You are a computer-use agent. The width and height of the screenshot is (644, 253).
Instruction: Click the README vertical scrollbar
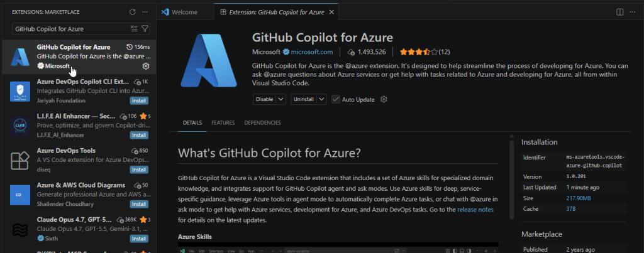point(512,179)
